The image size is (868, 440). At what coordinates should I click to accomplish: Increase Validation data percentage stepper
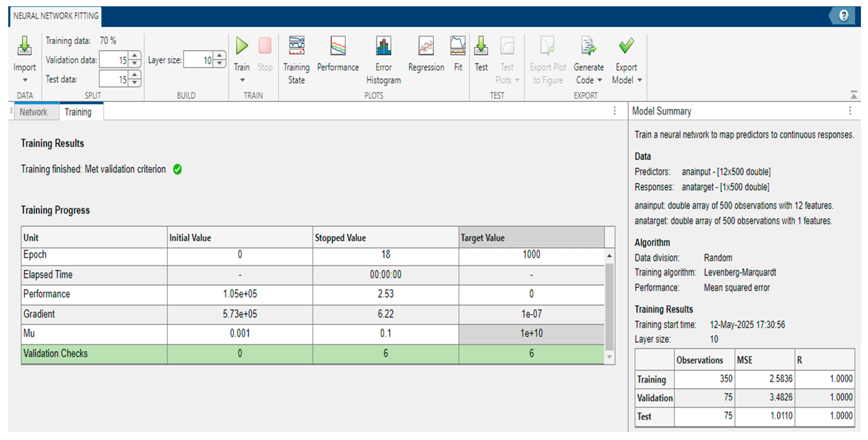(135, 56)
